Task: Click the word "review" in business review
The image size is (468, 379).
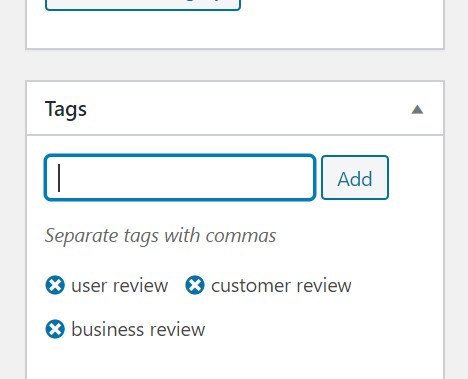Action: (178, 330)
